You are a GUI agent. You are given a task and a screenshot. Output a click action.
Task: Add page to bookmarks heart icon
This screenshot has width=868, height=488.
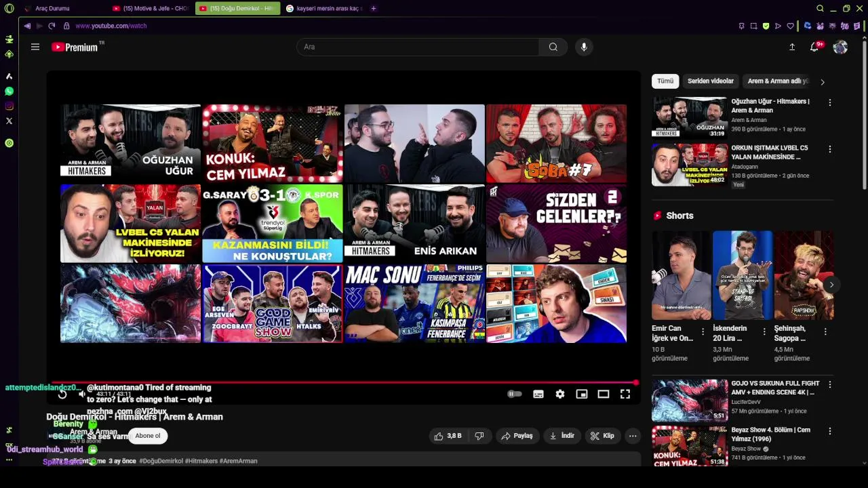[x=790, y=26]
